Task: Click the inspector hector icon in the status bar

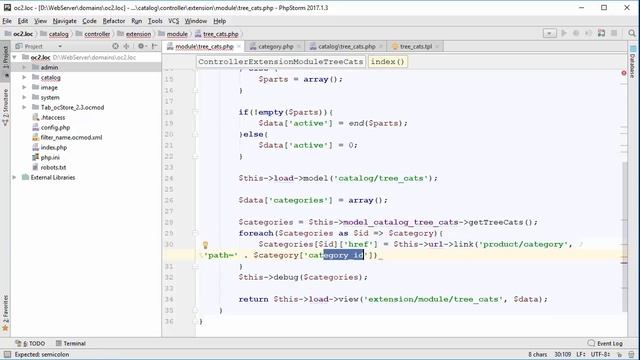Action: coord(631,355)
